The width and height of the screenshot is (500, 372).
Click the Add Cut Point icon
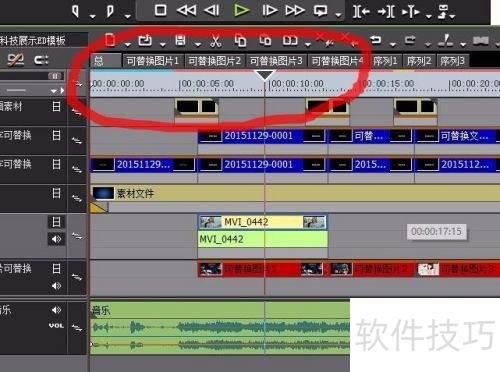(446, 40)
